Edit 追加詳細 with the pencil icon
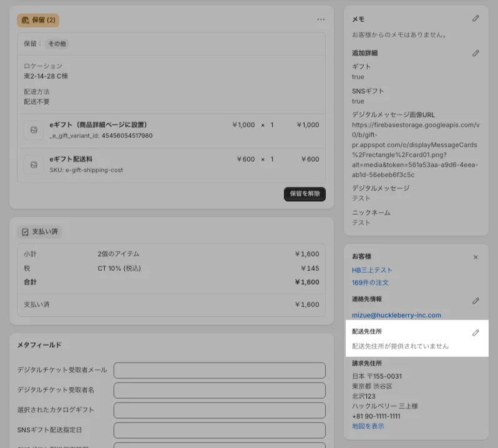498x448 pixels. click(476, 53)
